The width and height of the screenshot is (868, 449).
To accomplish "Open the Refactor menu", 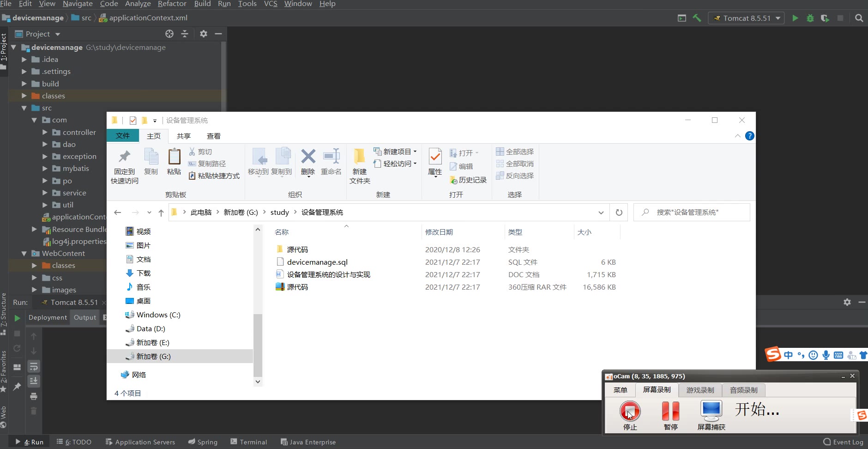I will (x=172, y=4).
